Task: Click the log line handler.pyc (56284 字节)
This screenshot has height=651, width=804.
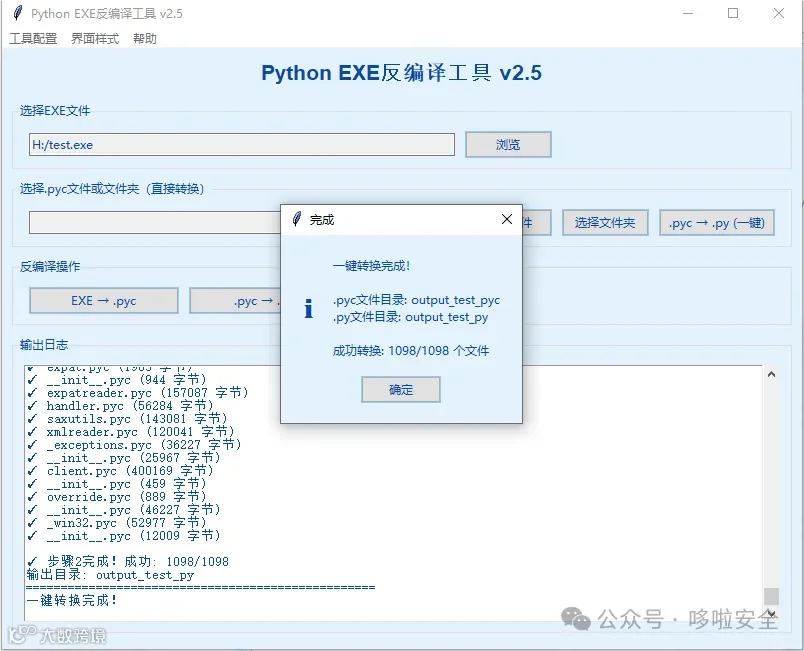Action: click(x=121, y=405)
